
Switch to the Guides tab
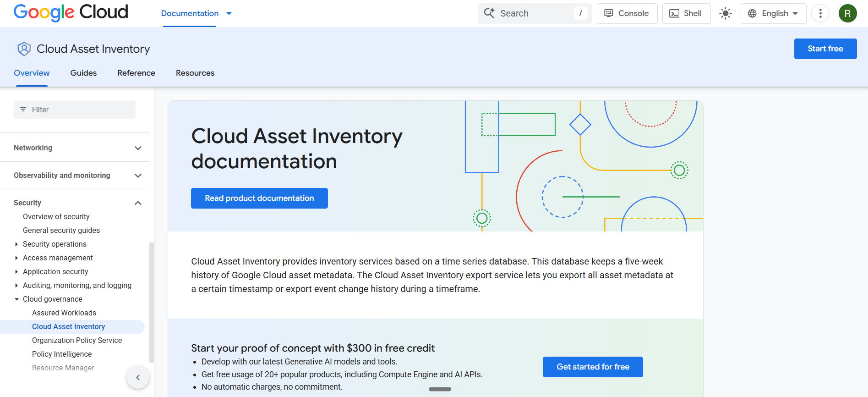click(x=83, y=73)
